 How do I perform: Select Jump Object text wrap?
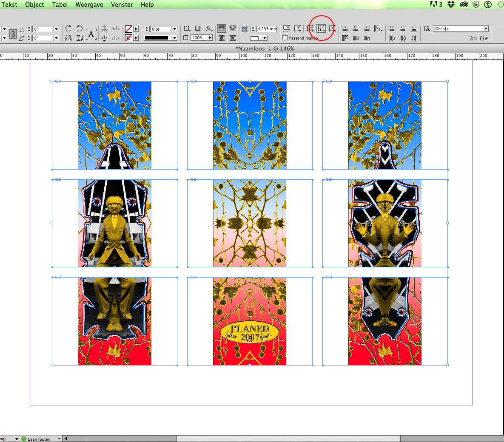coord(232,38)
